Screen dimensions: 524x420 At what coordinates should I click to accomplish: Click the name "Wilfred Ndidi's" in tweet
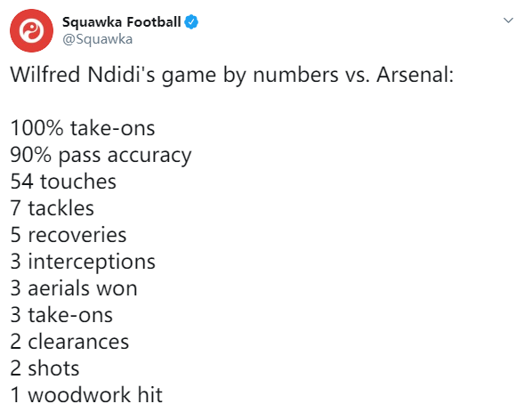click(83, 75)
